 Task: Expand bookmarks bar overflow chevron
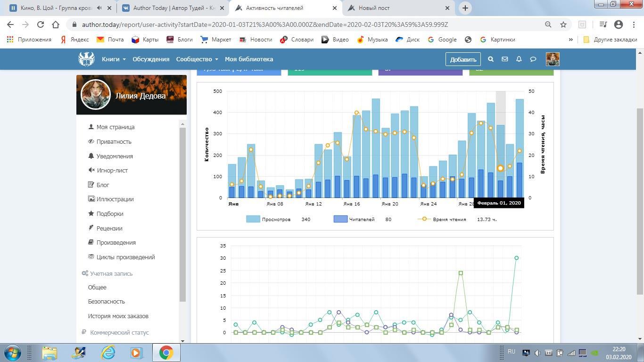point(570,40)
